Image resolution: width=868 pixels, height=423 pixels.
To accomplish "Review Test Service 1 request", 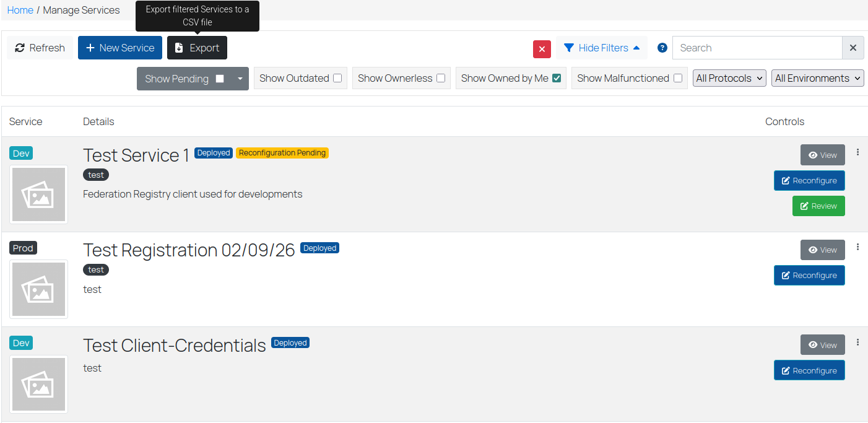I will point(818,206).
